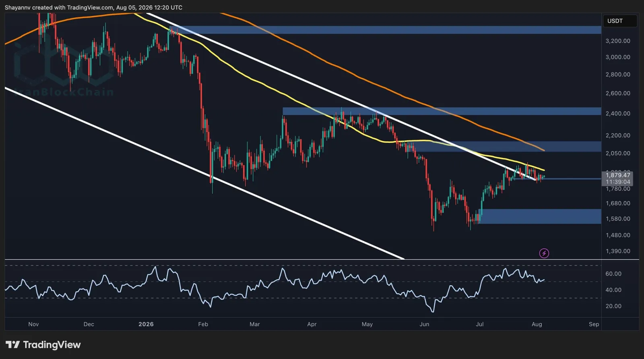Screen dimensions: 644x359
Task: Click the Mar label on time axis
Action: pos(254,324)
